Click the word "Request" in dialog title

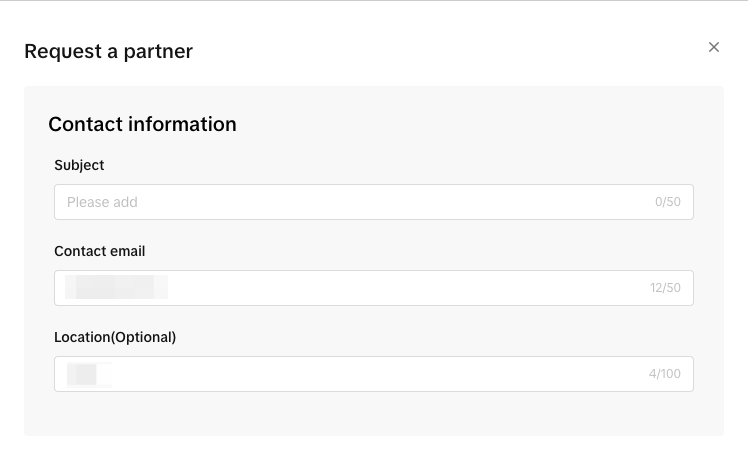62,51
